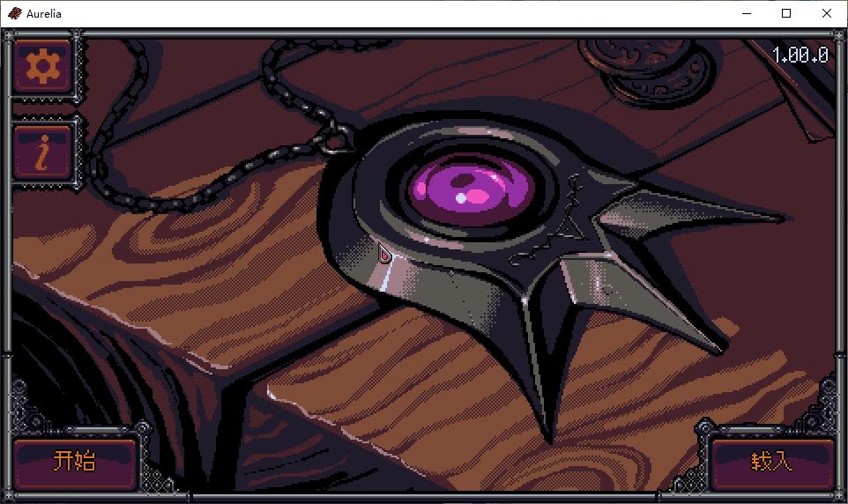Close the Aurelia window
The image size is (848, 504).
826,13
